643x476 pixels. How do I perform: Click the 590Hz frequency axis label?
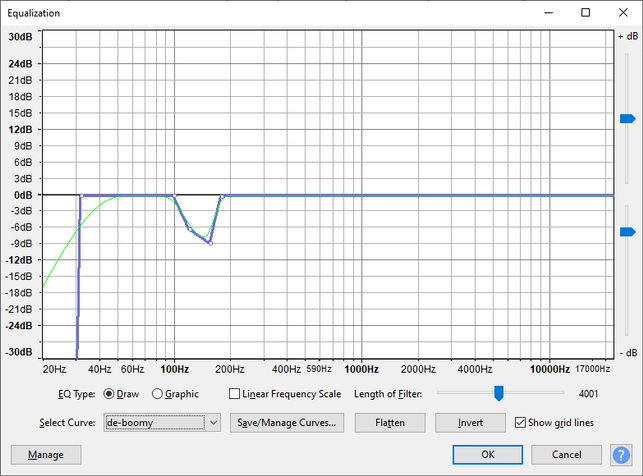pyautogui.click(x=319, y=369)
